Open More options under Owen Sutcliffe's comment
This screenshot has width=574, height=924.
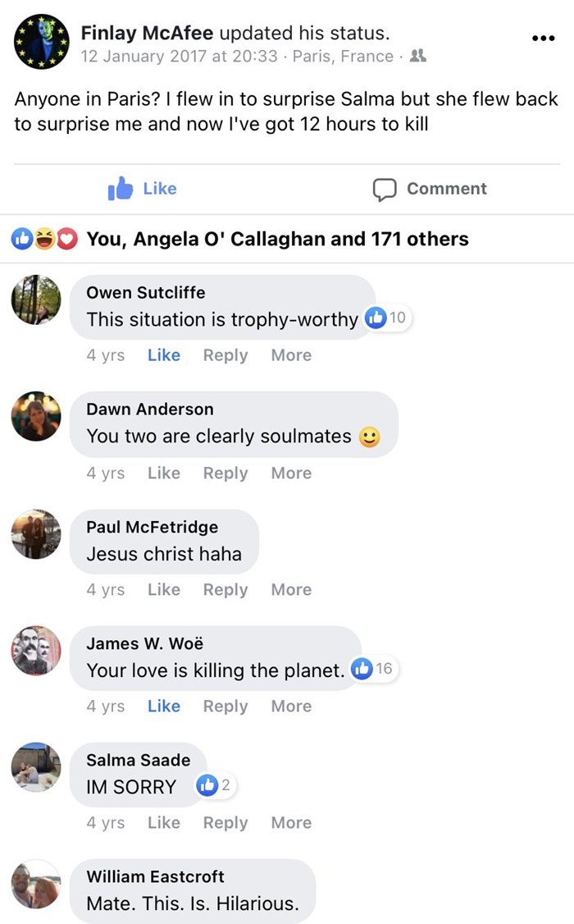click(291, 355)
